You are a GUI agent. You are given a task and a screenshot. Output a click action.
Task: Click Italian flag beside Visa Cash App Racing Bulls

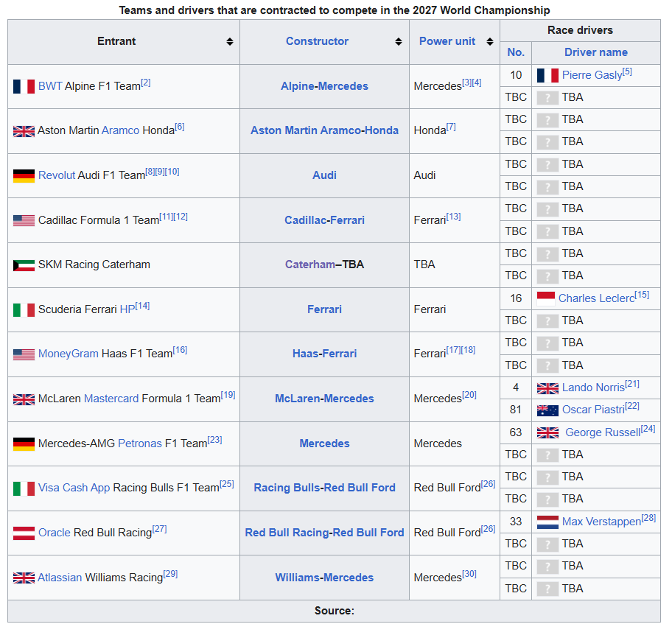click(24, 488)
